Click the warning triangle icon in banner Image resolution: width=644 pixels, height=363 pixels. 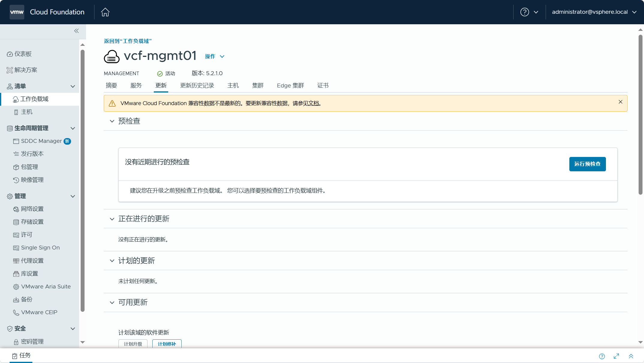pyautogui.click(x=112, y=103)
